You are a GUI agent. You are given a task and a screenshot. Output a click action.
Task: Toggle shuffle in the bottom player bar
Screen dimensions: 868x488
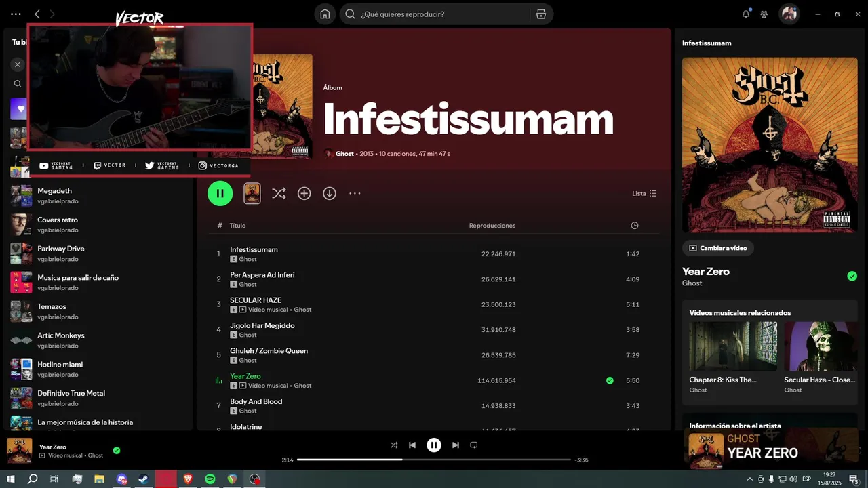[x=394, y=445]
